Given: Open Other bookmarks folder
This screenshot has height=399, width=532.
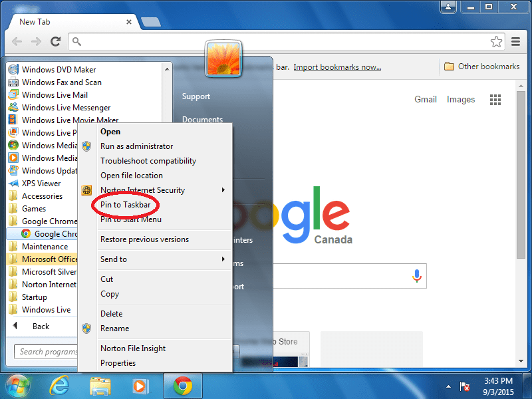Looking at the screenshot, I should (481, 66).
